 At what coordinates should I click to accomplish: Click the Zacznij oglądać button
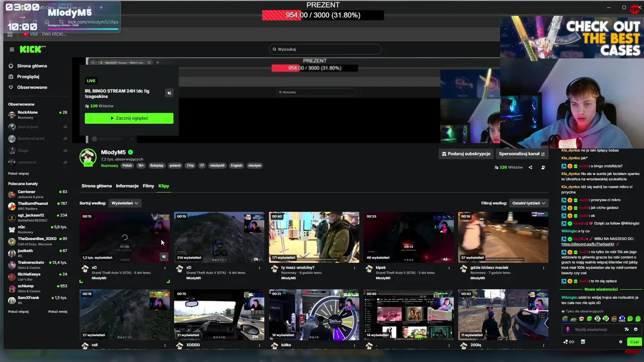click(x=129, y=118)
